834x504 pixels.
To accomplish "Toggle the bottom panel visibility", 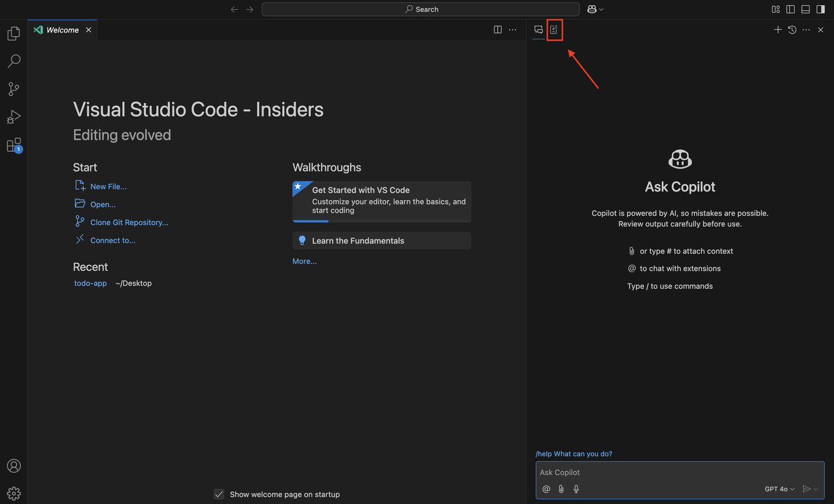I will click(x=806, y=9).
